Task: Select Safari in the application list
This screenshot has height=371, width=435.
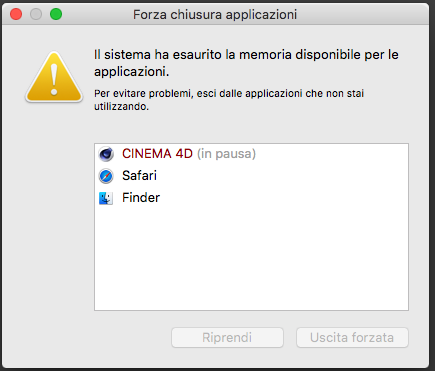Action: pyautogui.click(x=251, y=176)
